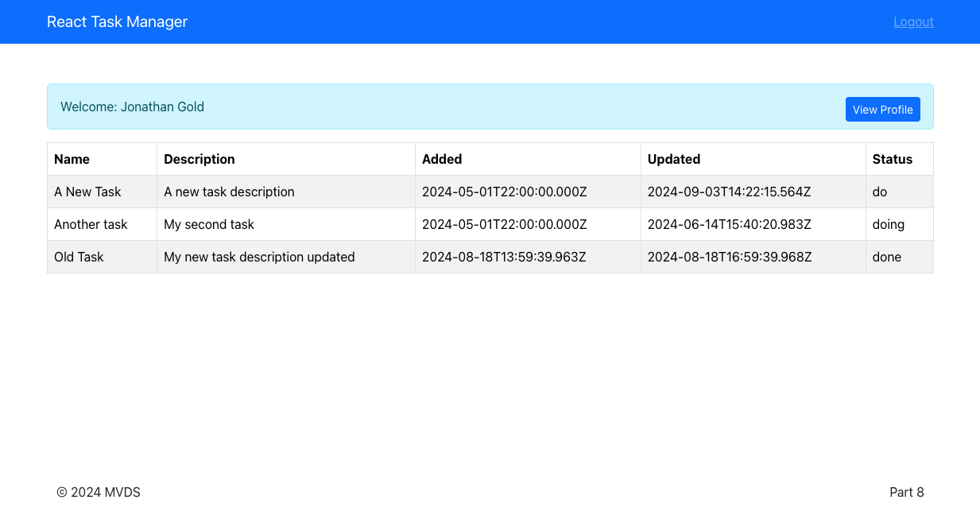
Task: Click the 'Another task' name cell
Action: click(102, 224)
